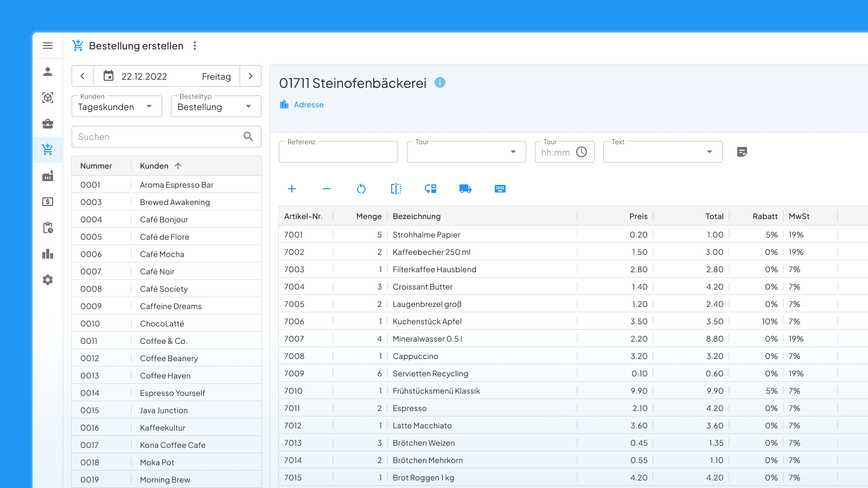
Task: Click the keyboard icon in order toolbar
Action: 500,189
